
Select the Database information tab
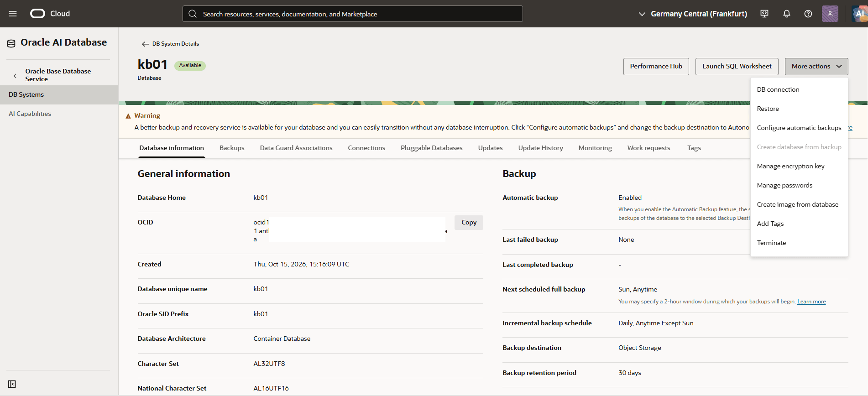172,148
